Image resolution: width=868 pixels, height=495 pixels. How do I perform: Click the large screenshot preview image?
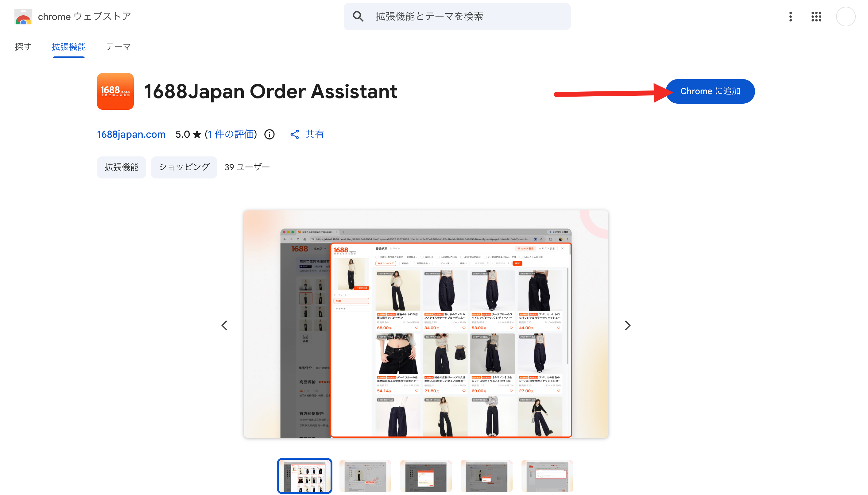(x=426, y=324)
